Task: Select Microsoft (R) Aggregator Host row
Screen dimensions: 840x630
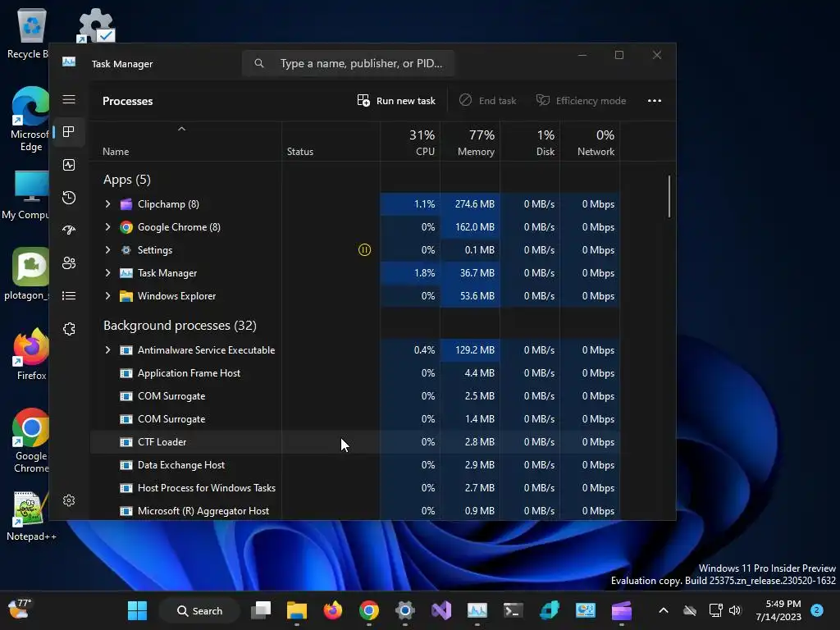Action: pos(354,510)
